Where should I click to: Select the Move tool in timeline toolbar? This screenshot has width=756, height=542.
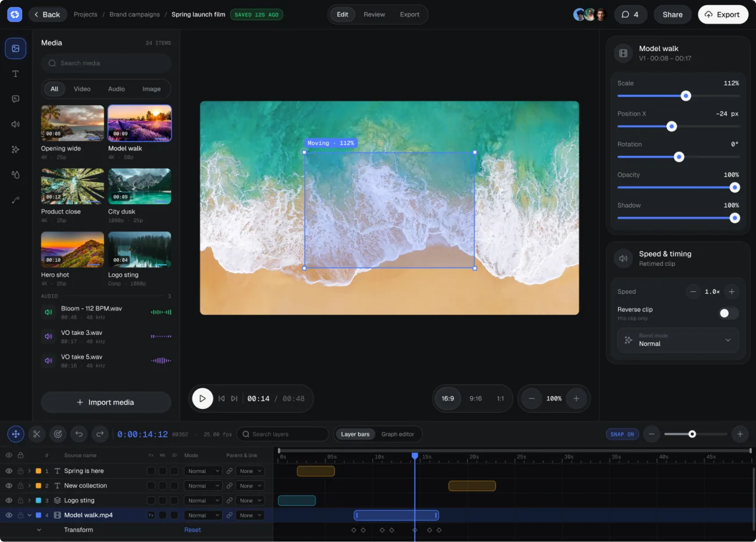tap(16, 434)
